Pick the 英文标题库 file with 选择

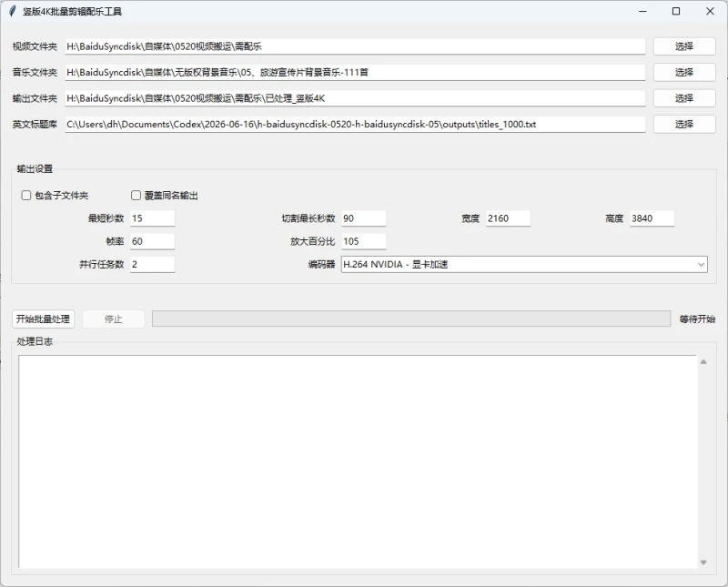pyautogui.click(x=684, y=125)
